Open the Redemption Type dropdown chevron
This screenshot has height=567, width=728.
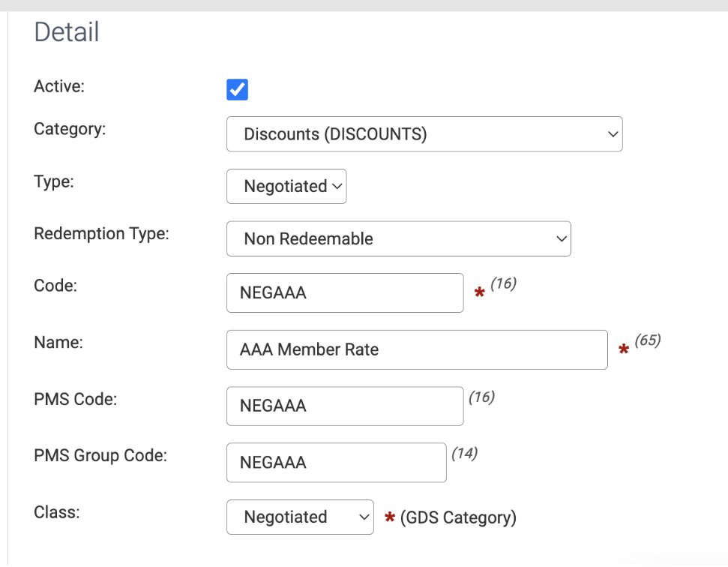[x=562, y=238]
